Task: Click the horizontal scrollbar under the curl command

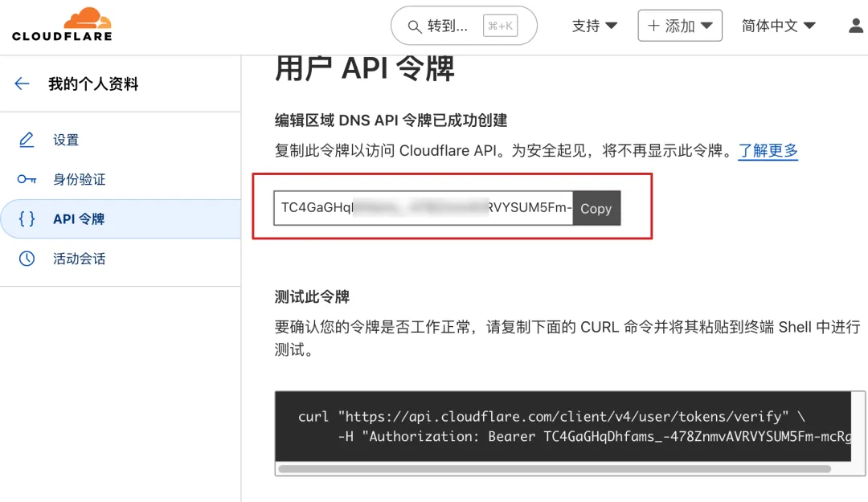Action: coord(554,469)
